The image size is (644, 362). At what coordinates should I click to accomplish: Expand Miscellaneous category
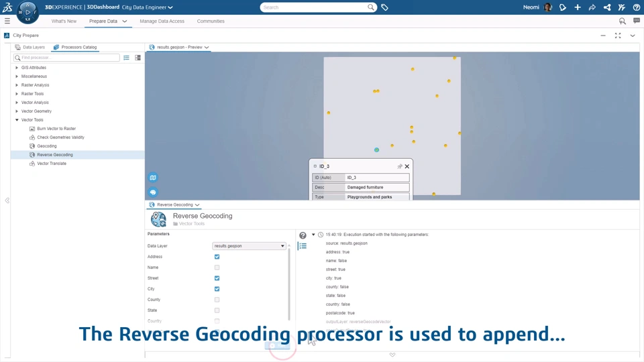tap(17, 76)
